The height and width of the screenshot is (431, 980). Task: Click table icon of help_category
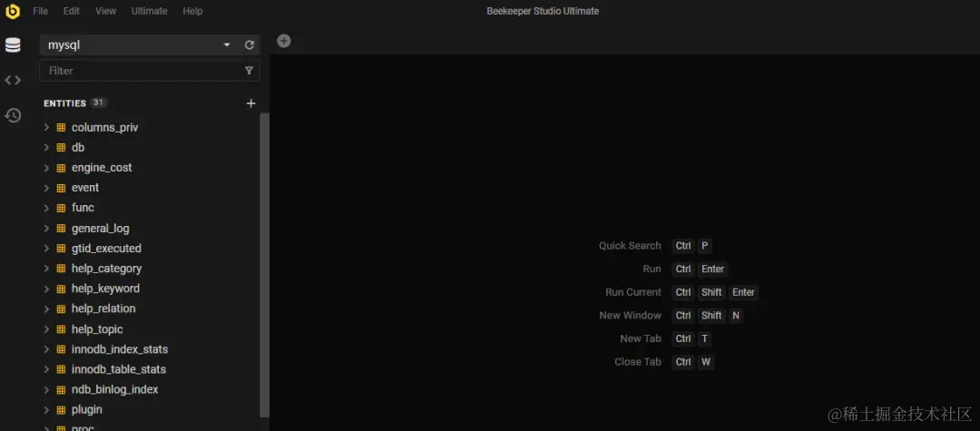61,269
